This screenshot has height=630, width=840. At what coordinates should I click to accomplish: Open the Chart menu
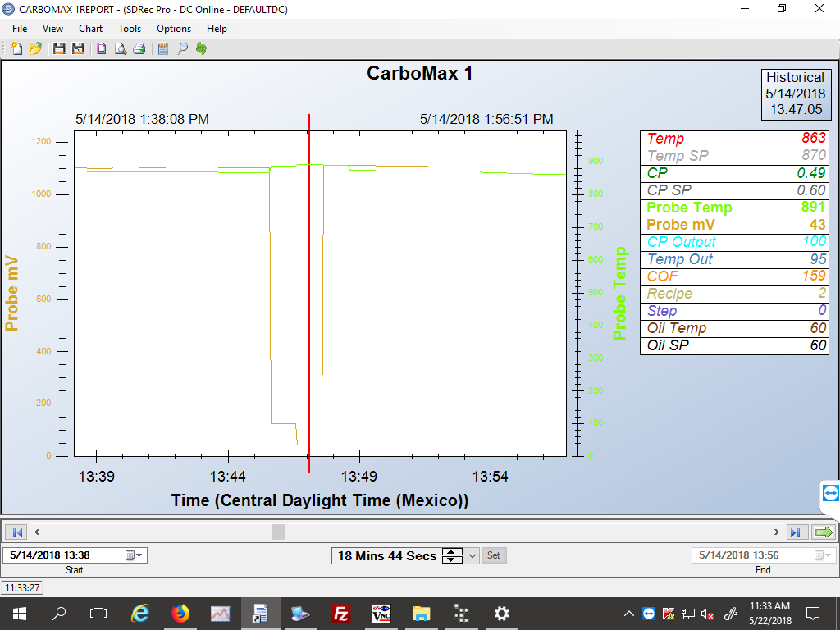pyautogui.click(x=90, y=29)
